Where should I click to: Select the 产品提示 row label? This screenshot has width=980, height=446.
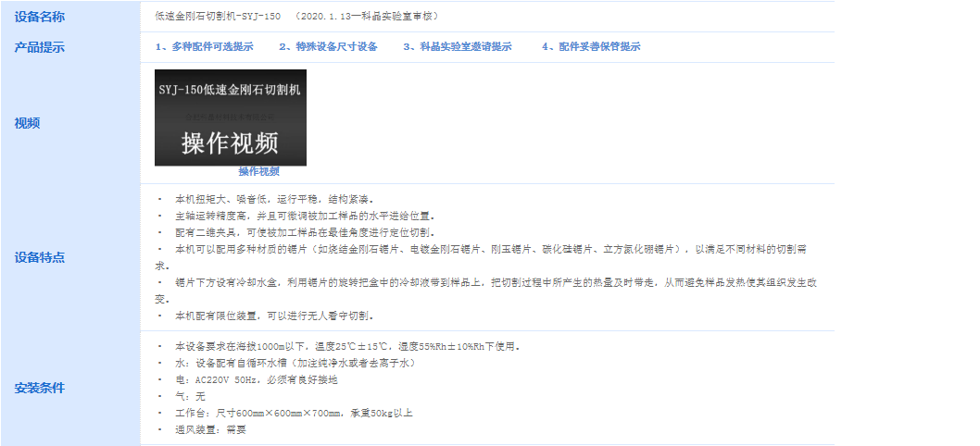[x=40, y=47]
